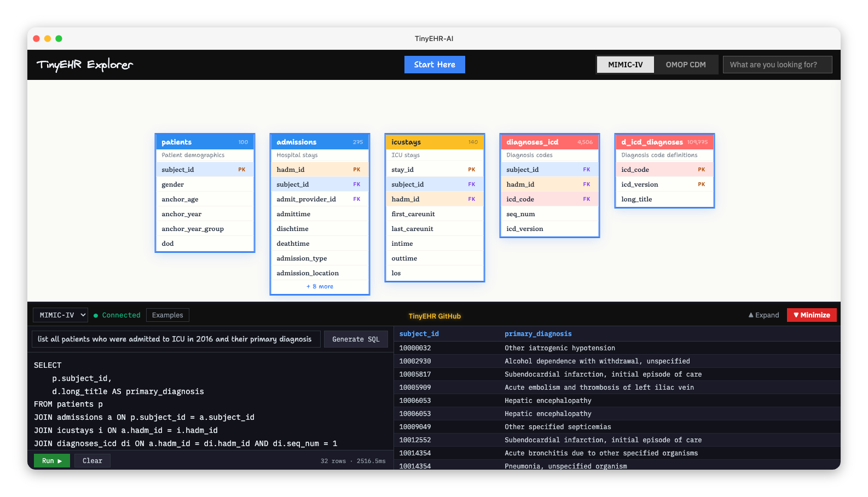Click the '32 rows · 2516.5ms' status
Screen dimensions: 868x497
pos(353,461)
